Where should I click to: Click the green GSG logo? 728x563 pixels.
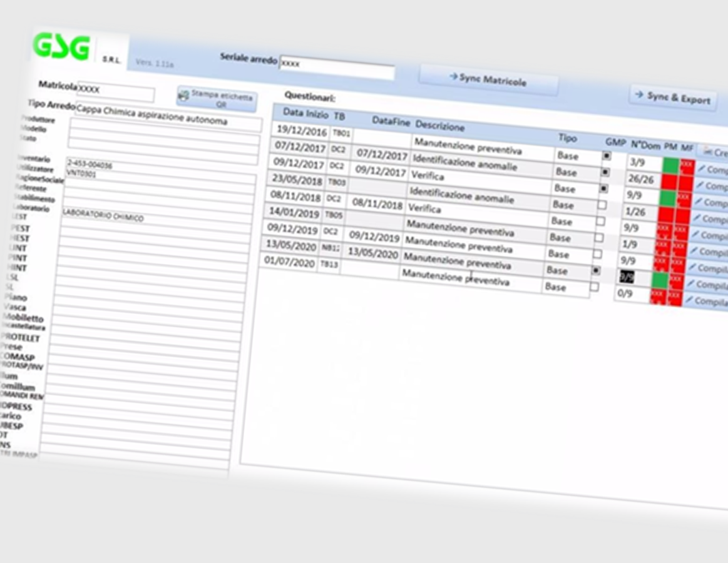click(61, 47)
